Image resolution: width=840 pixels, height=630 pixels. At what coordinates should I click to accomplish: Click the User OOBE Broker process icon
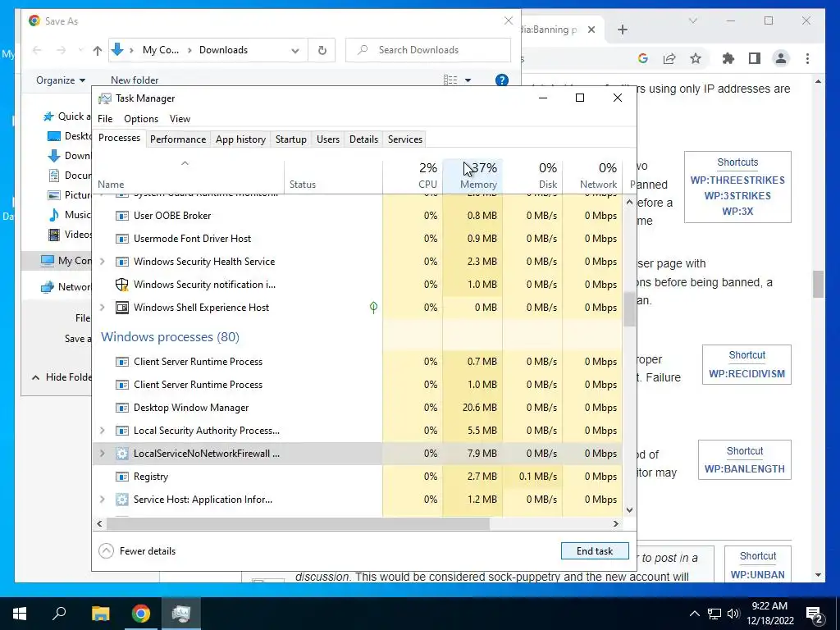(x=122, y=216)
